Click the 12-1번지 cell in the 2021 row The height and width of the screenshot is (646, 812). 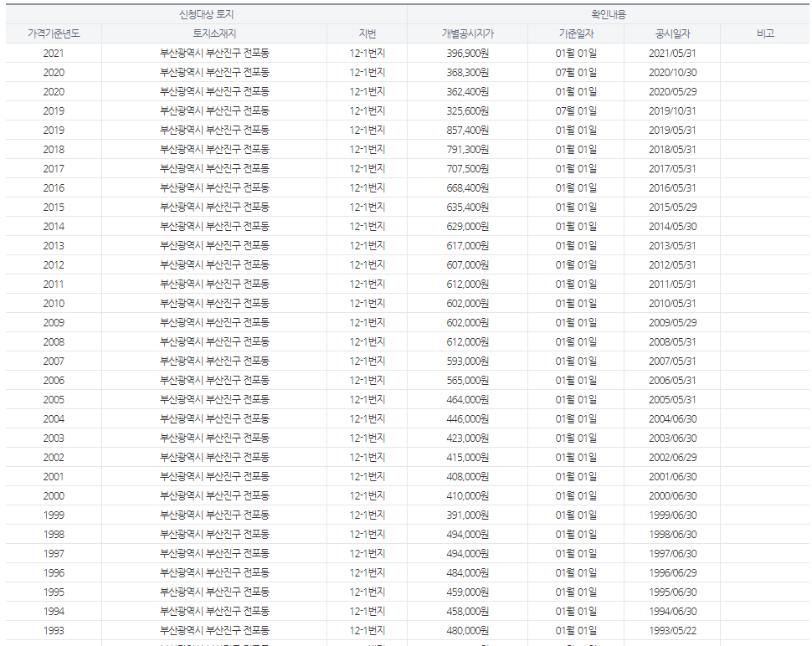coord(367,54)
